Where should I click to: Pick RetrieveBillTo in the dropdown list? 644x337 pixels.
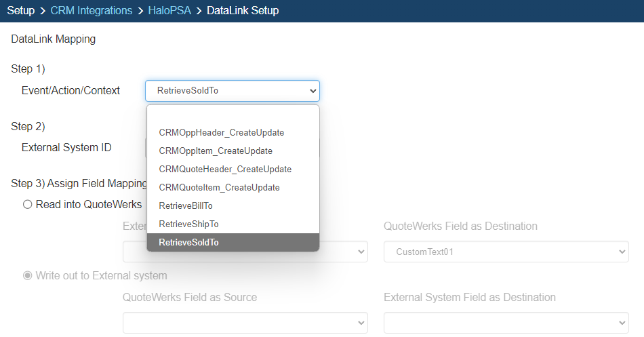coord(233,205)
